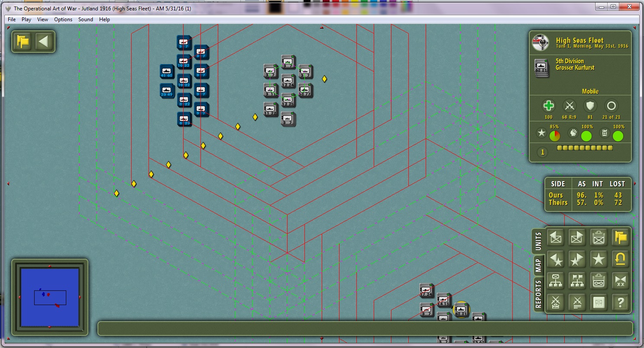Click the plain star button in Units panel

pos(599,259)
